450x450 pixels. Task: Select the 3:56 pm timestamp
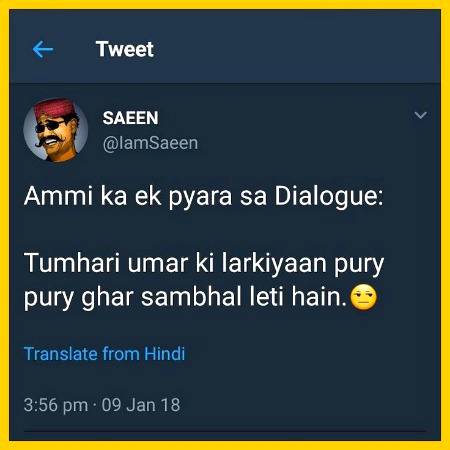56,405
